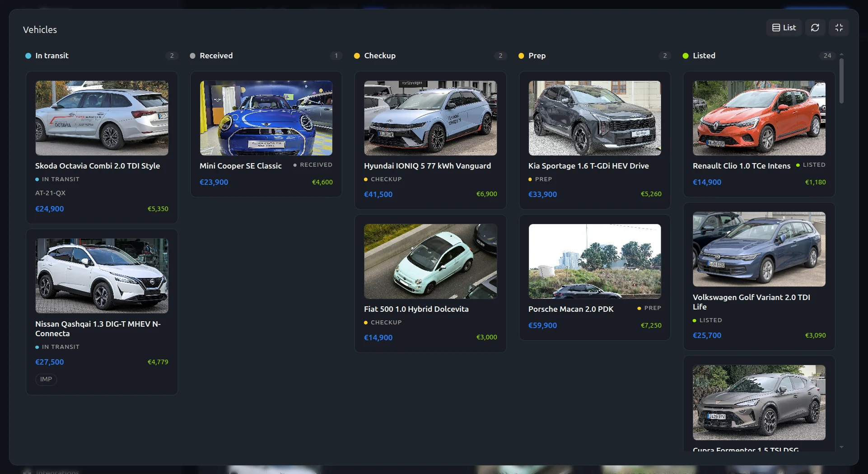
Task: Open the Cupra Formentor photo
Action: click(x=759, y=403)
